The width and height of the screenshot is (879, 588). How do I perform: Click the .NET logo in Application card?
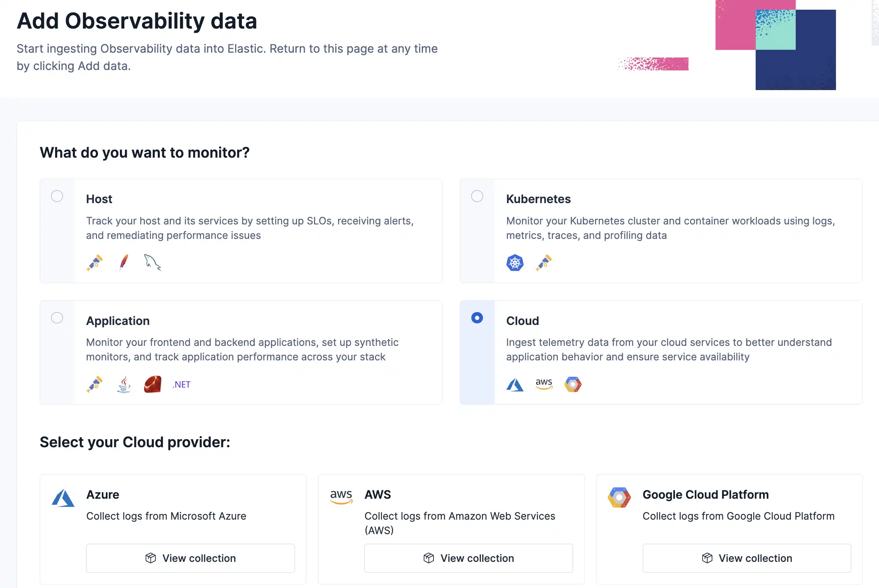pos(182,384)
